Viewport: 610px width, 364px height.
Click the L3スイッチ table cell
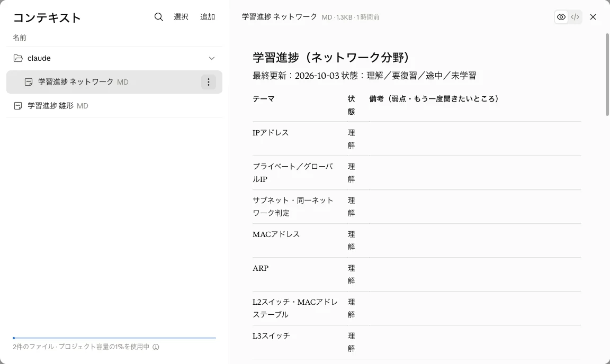pos(271,335)
